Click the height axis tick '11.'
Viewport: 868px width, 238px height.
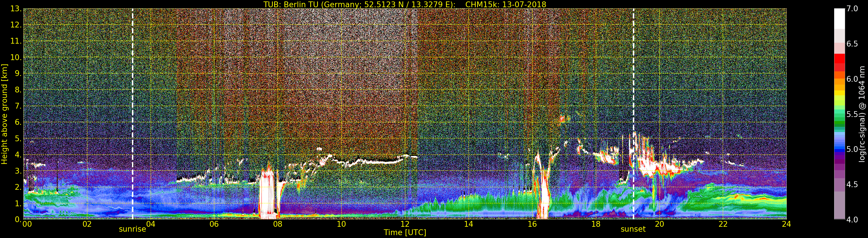[16, 41]
